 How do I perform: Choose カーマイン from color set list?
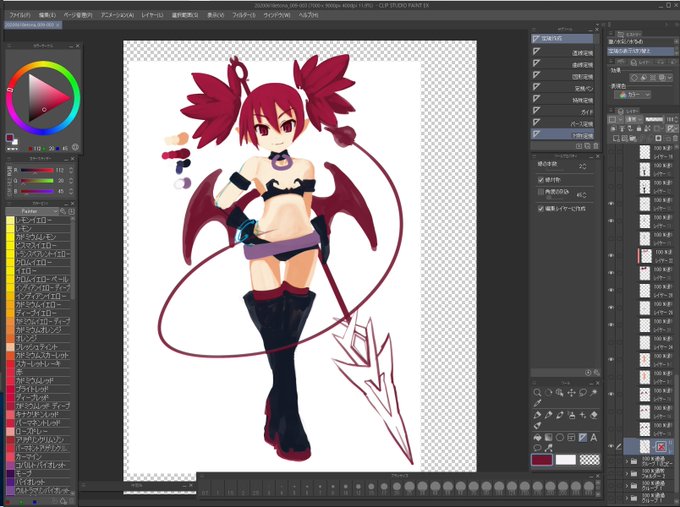38,457
